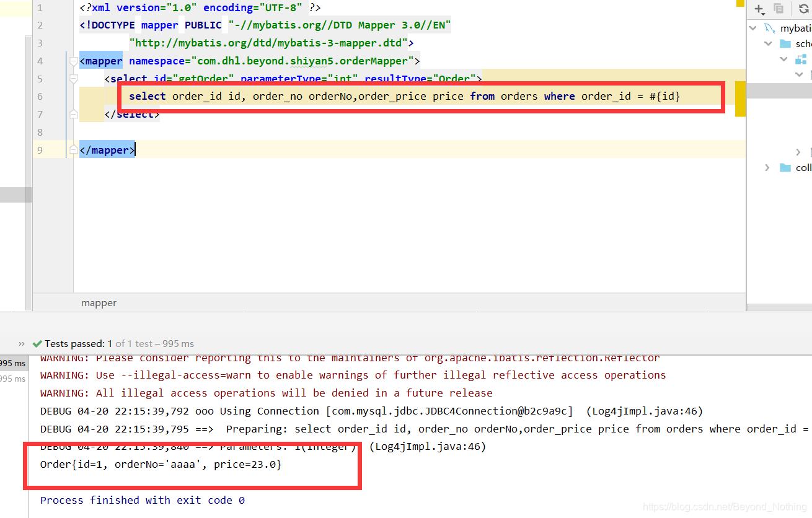Click the yellow warning marker in editor stripe
The height and width of the screenshot is (518, 812).
[740, 99]
